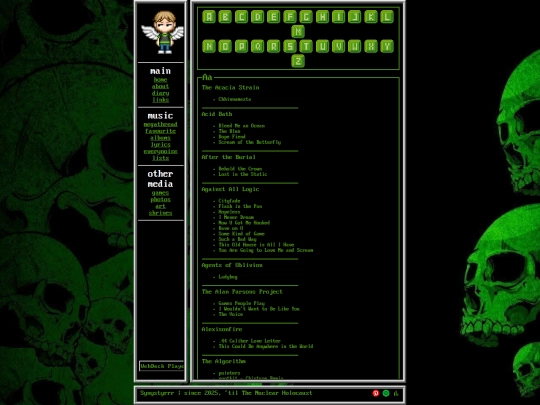540x405 pixels.
Task: Click The Acacia Strain heading
Action: pyautogui.click(x=230, y=87)
